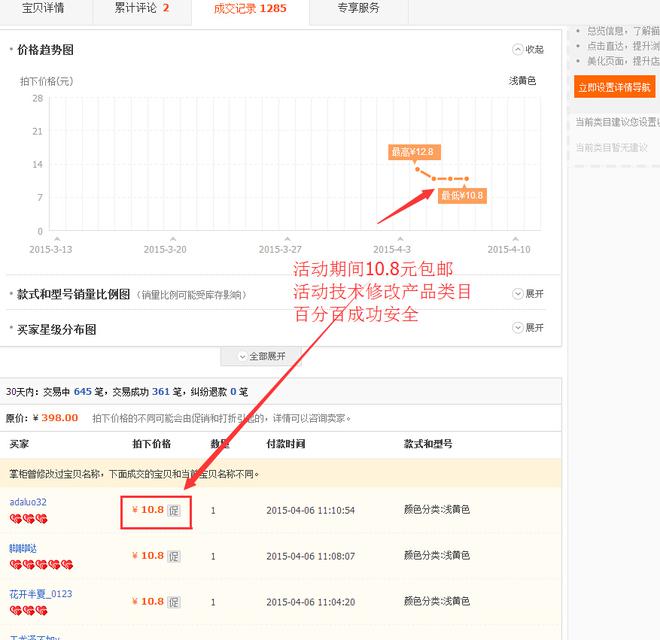Click the heart rating icons under adaluo32
660x640 pixels.
pos(29,519)
